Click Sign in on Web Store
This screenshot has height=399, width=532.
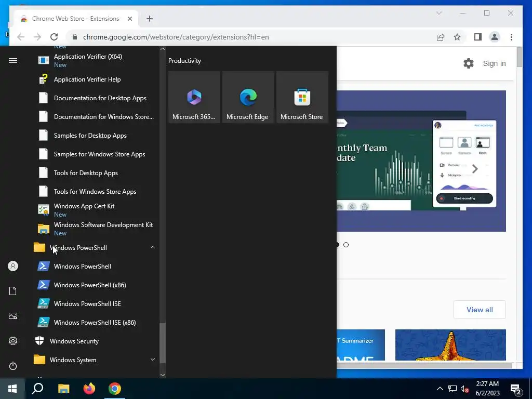495,63
